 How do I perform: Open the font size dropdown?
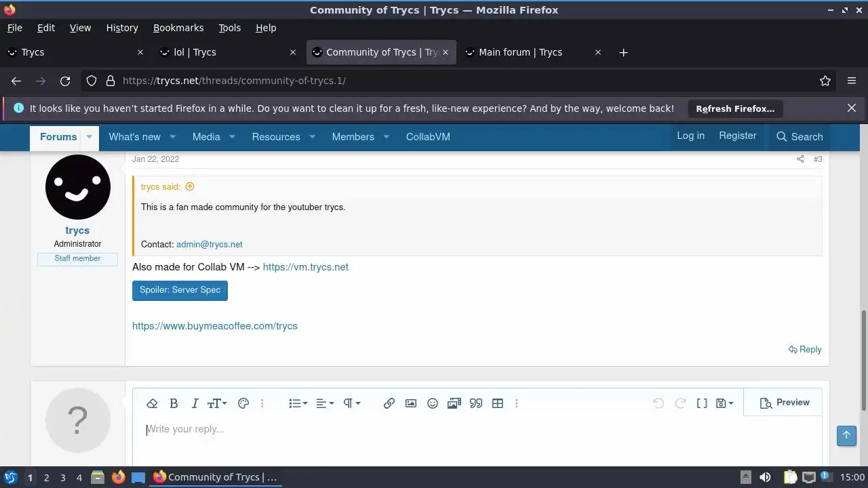[x=217, y=403]
